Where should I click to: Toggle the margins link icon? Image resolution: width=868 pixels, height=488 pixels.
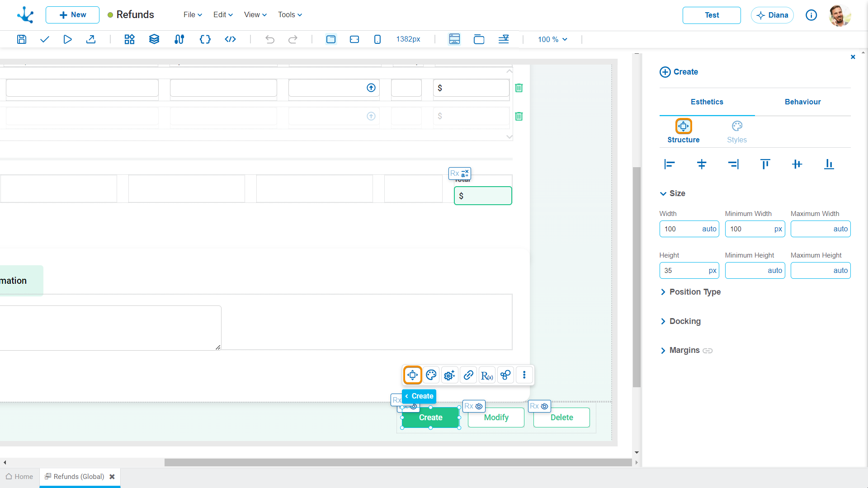[x=708, y=351]
